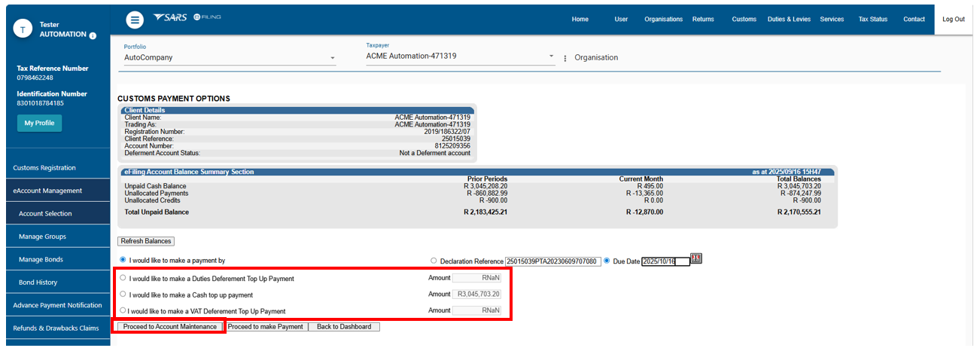Expand the Taxpayer dropdown
The image size is (980, 351).
(551, 56)
